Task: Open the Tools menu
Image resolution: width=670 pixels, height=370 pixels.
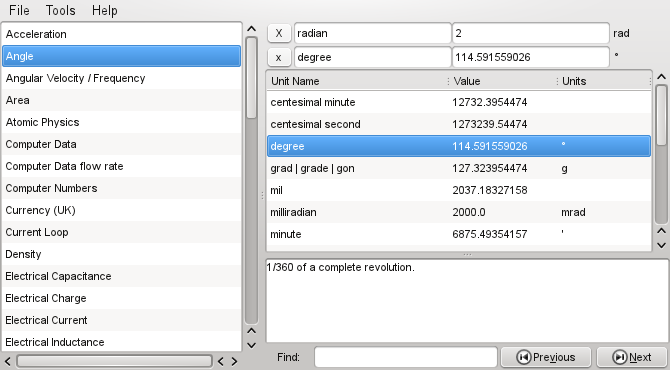Action: (61, 10)
